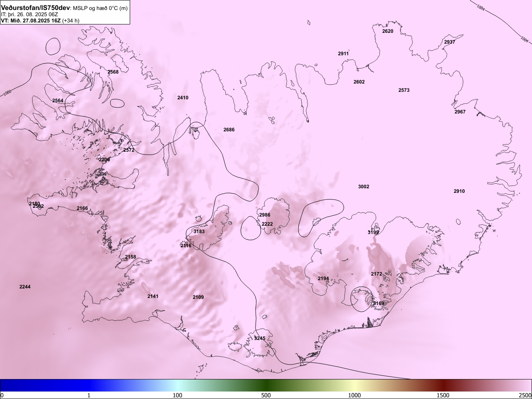Select the 2244 value over the ocean
Image resolution: width=532 pixels, height=399 pixels.
click(25, 287)
